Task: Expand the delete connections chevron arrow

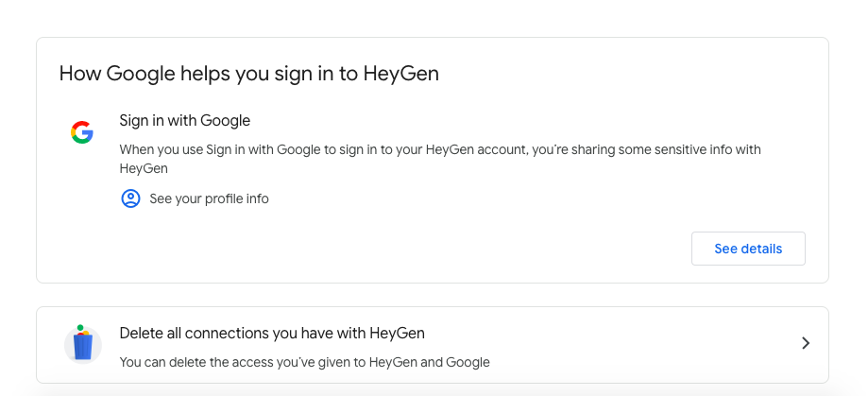Action: (805, 343)
